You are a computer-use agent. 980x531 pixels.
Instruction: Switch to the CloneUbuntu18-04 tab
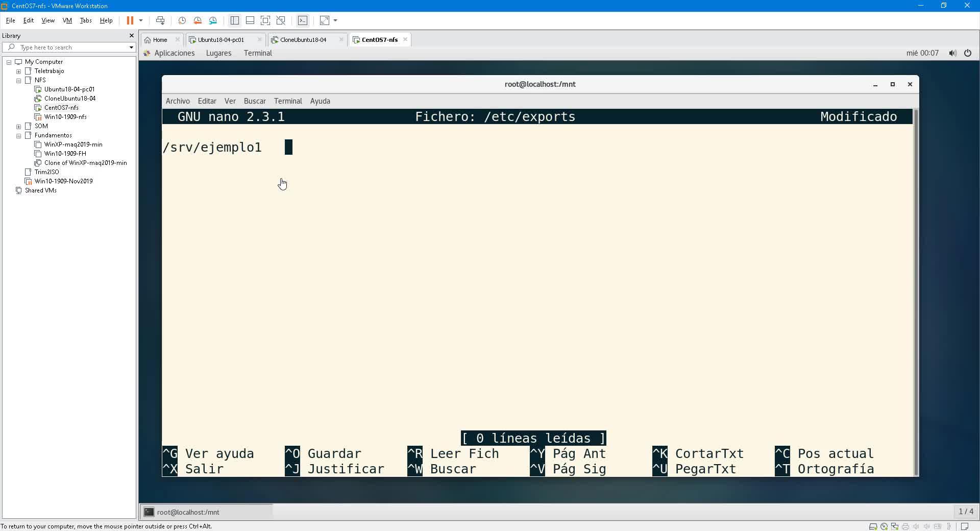(x=303, y=40)
